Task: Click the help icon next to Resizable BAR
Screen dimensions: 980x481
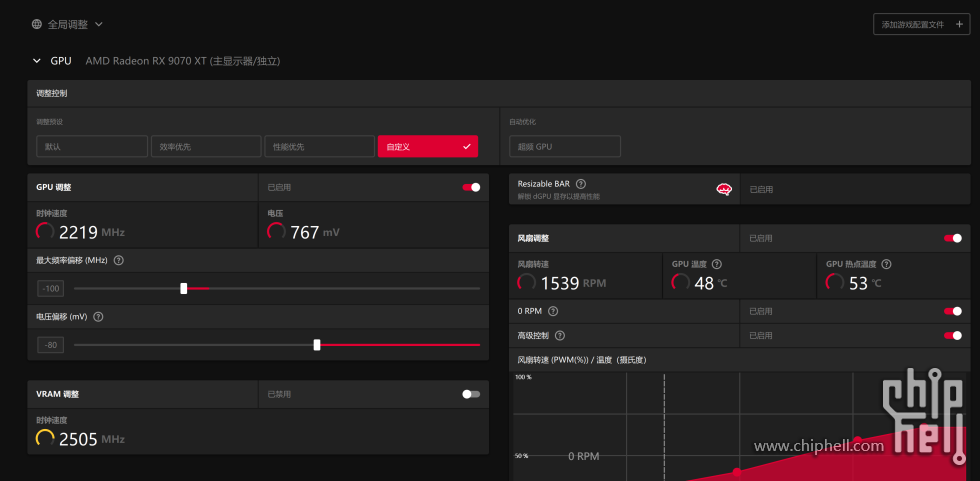Action: click(581, 184)
